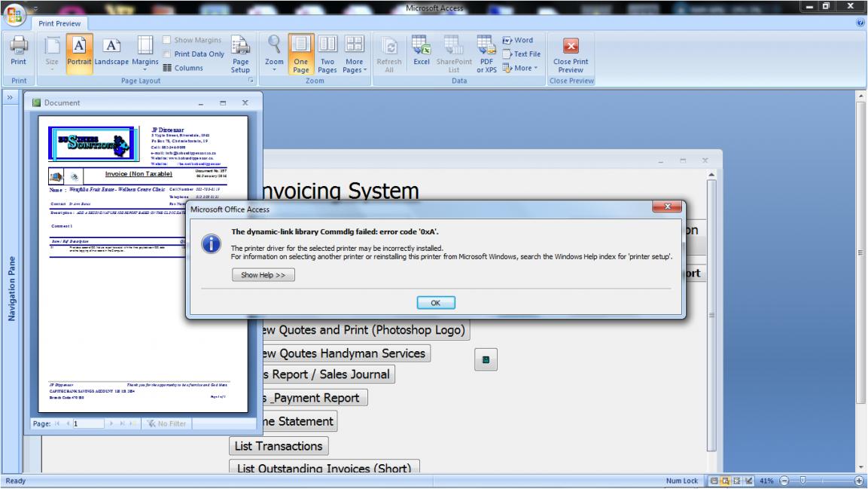Switch to Layout View in status bar
This screenshot has width=868, height=489.
[737, 481]
